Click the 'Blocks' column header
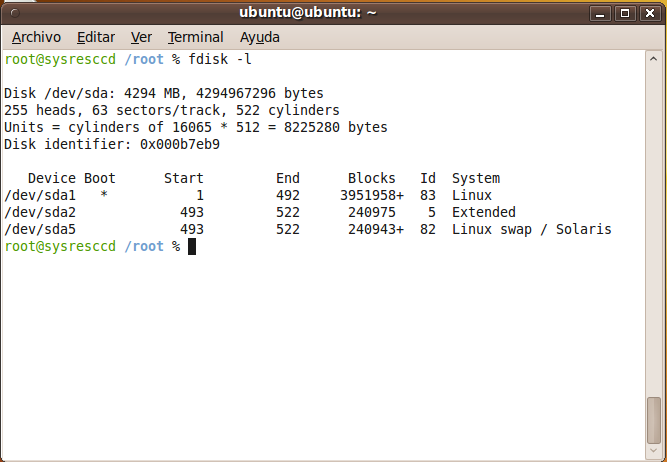 [372, 178]
